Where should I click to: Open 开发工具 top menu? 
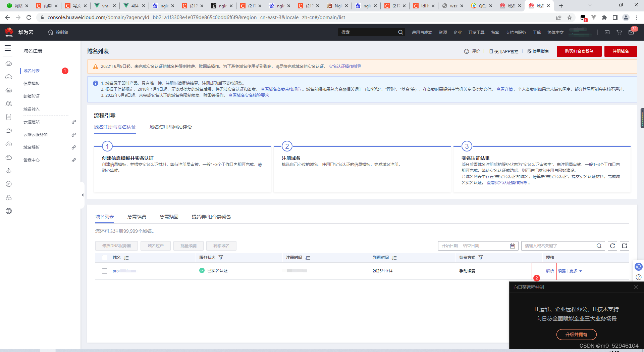476,33
